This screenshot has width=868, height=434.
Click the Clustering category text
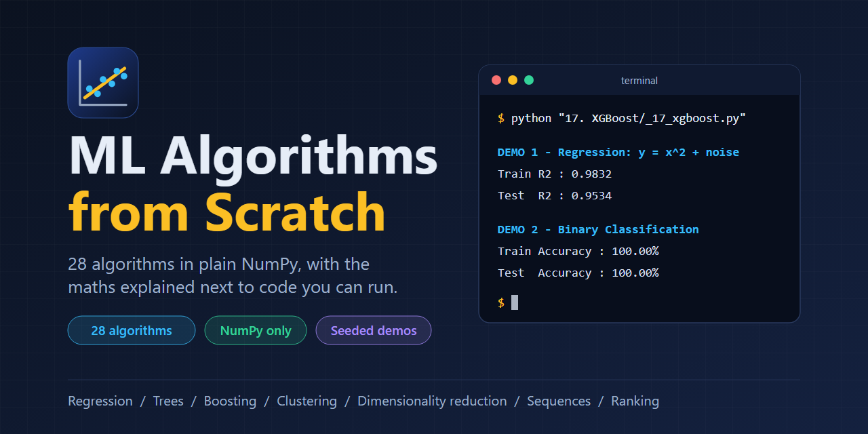click(307, 401)
